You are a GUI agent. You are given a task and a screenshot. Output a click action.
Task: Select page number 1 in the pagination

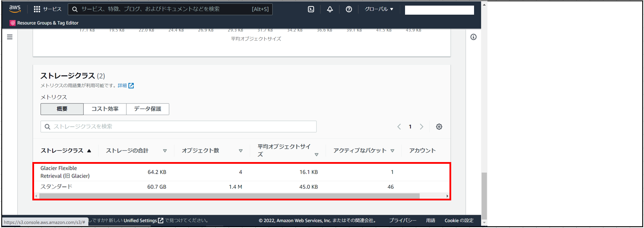click(x=410, y=127)
